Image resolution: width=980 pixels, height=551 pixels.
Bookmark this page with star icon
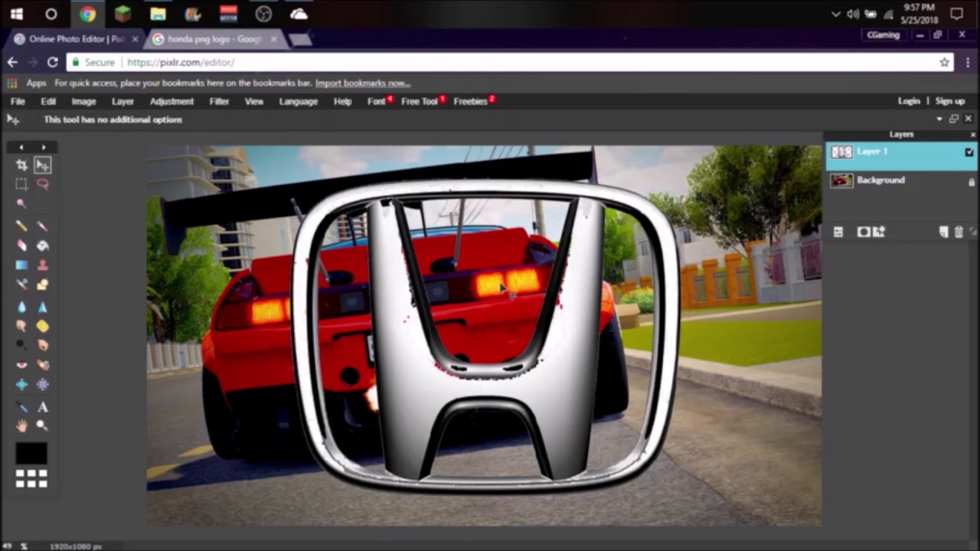(945, 62)
